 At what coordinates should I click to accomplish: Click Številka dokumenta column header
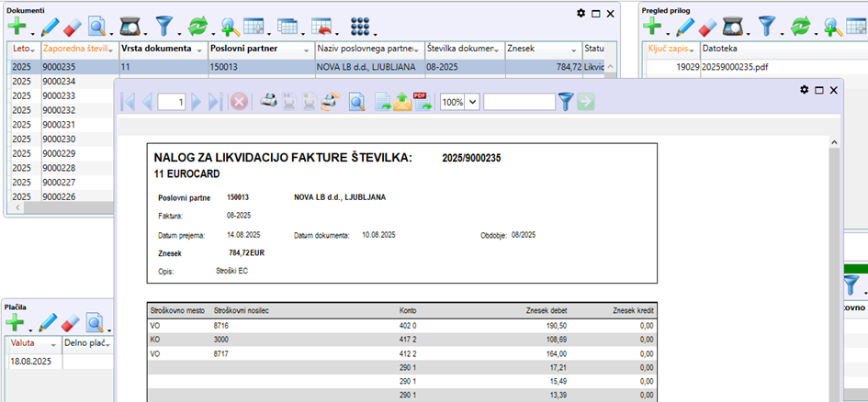coord(465,49)
